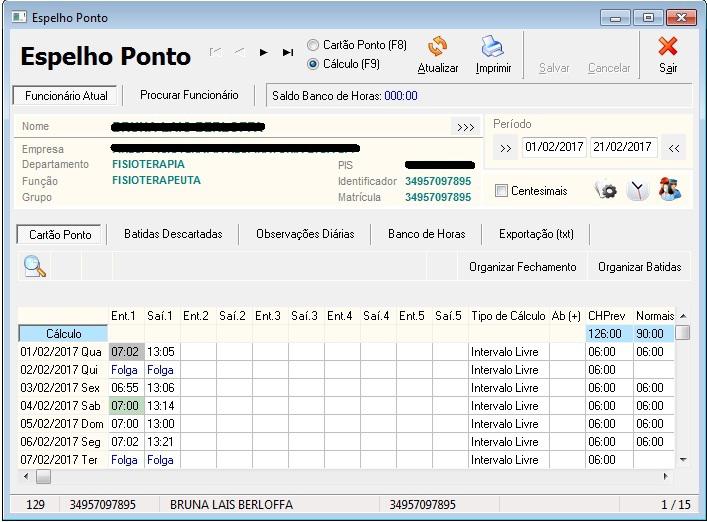Image resolution: width=707 pixels, height=522 pixels.
Task: Click the period start date field
Action: point(554,147)
